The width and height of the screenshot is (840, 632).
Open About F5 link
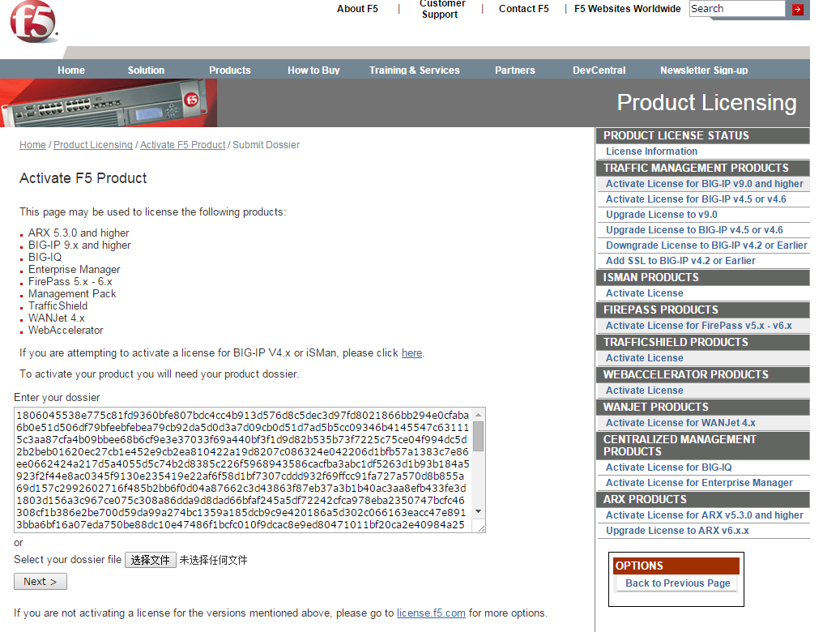(357, 9)
